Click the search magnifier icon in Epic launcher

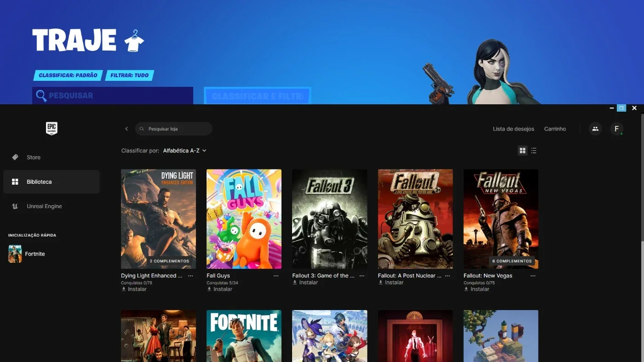(142, 129)
